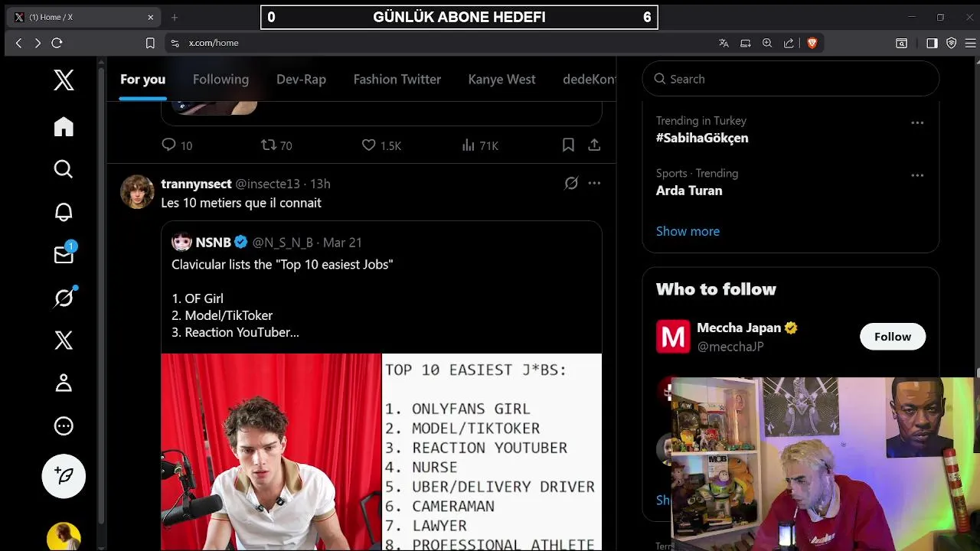Image resolution: width=980 pixels, height=551 pixels.
Task: Share the post via upload arrow icon
Action: [x=594, y=145]
